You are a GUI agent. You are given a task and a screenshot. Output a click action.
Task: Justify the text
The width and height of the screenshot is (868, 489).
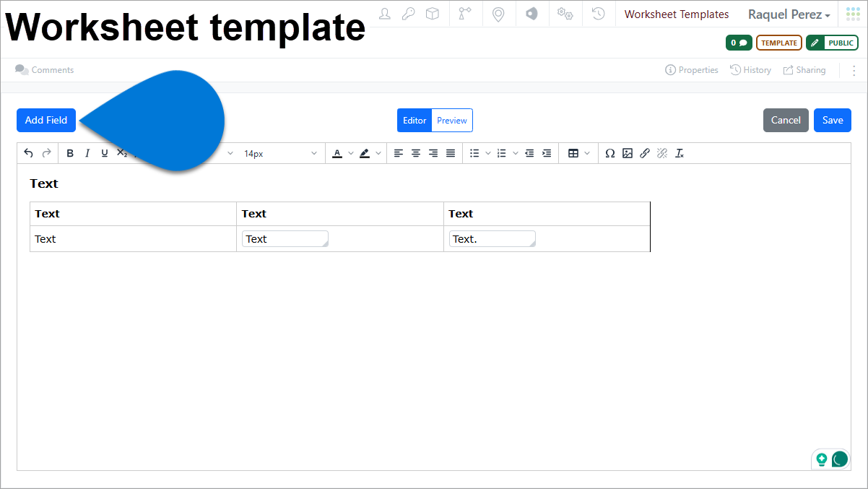[451, 153]
